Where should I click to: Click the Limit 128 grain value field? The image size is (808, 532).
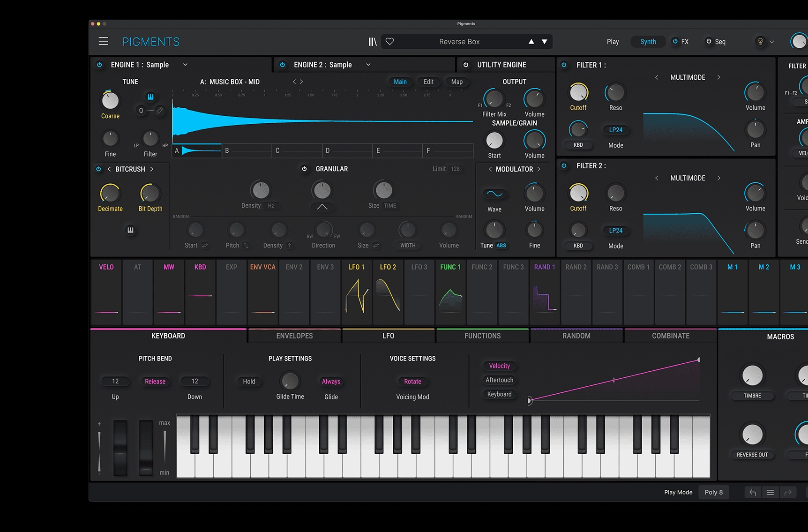pos(455,169)
